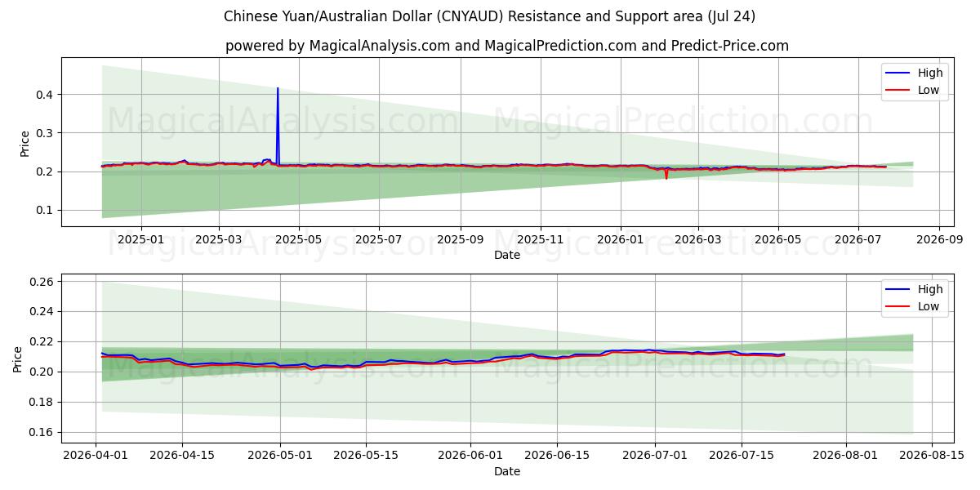Click the 'Price' y-axis label of bottom chart
This screenshot has width=980, height=490.
[x=17, y=359]
